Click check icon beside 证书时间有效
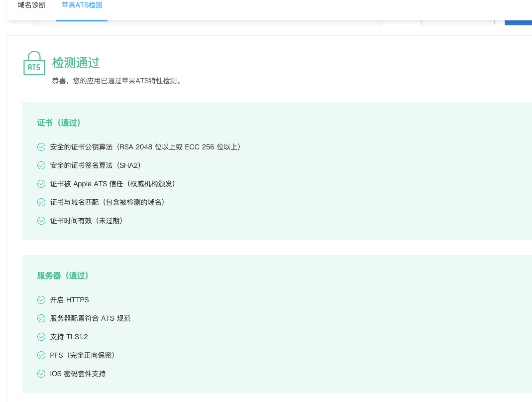This screenshot has width=532, height=402. [x=41, y=221]
